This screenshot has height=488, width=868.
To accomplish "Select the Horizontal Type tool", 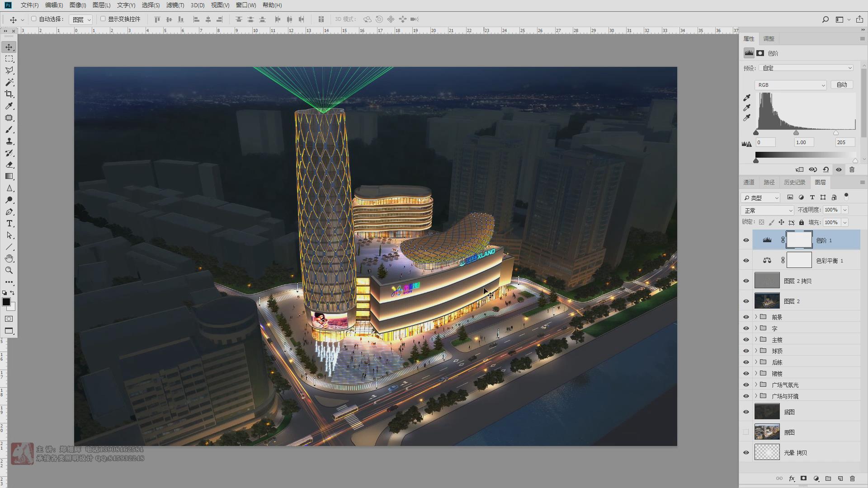I will pos(9,224).
